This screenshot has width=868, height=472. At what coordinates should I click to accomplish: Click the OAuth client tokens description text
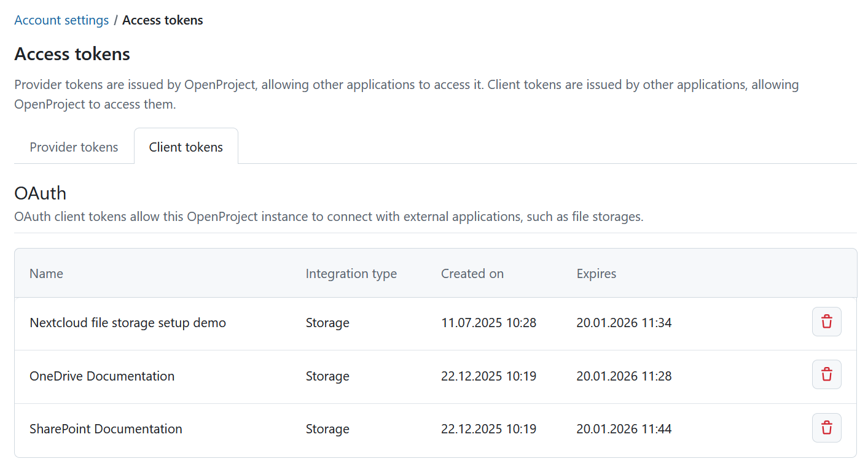coord(329,216)
